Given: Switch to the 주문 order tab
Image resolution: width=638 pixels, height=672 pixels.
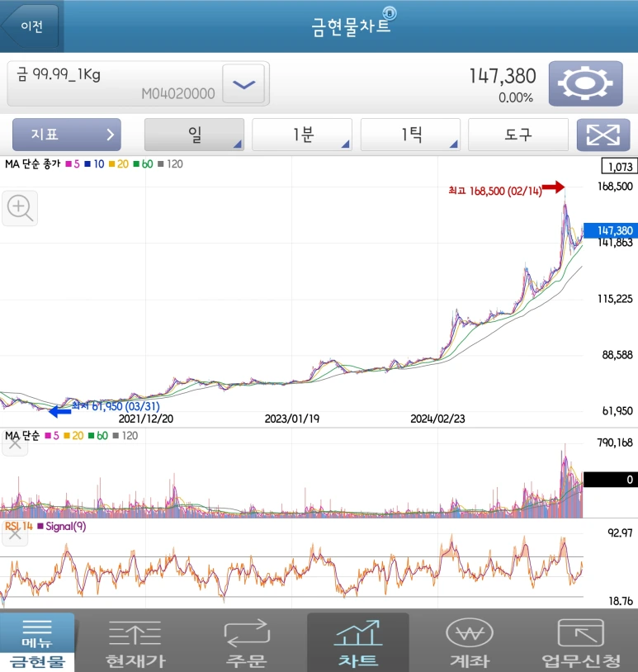Looking at the screenshot, I should point(247,643).
